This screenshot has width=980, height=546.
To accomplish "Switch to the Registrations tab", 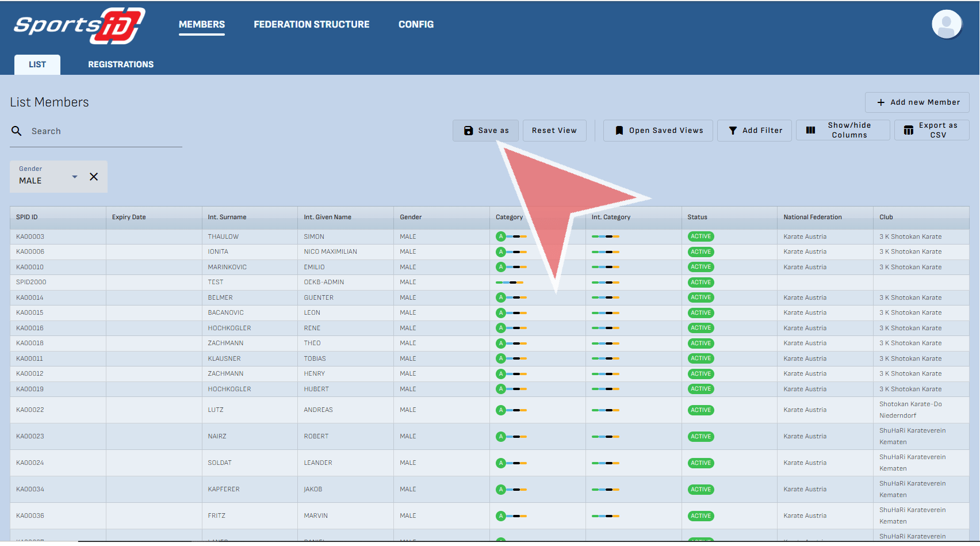I will tap(121, 64).
